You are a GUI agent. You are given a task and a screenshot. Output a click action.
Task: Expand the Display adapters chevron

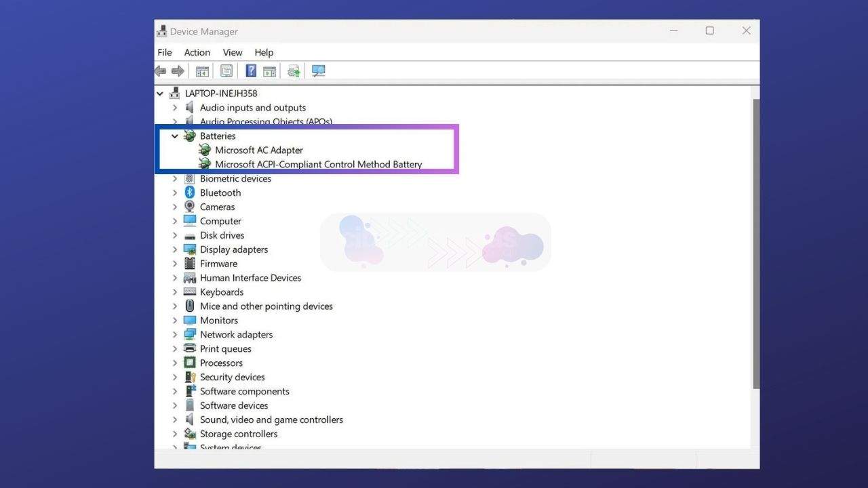174,250
